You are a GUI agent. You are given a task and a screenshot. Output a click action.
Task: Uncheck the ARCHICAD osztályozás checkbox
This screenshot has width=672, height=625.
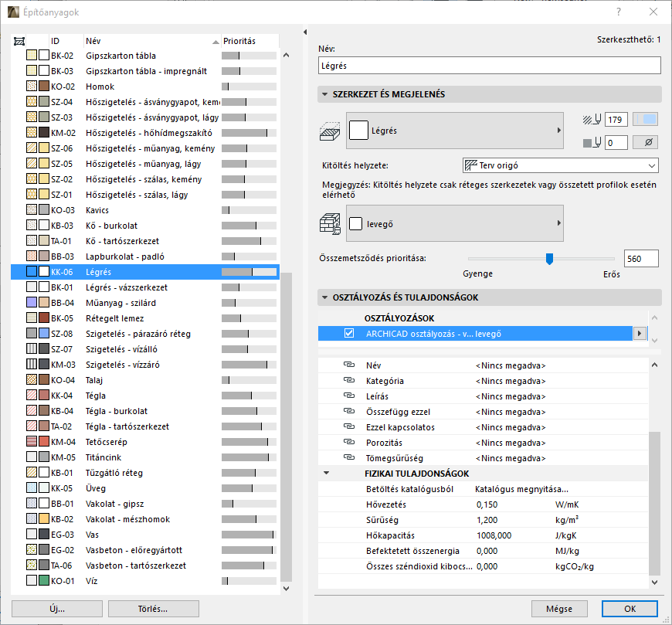tap(350, 334)
